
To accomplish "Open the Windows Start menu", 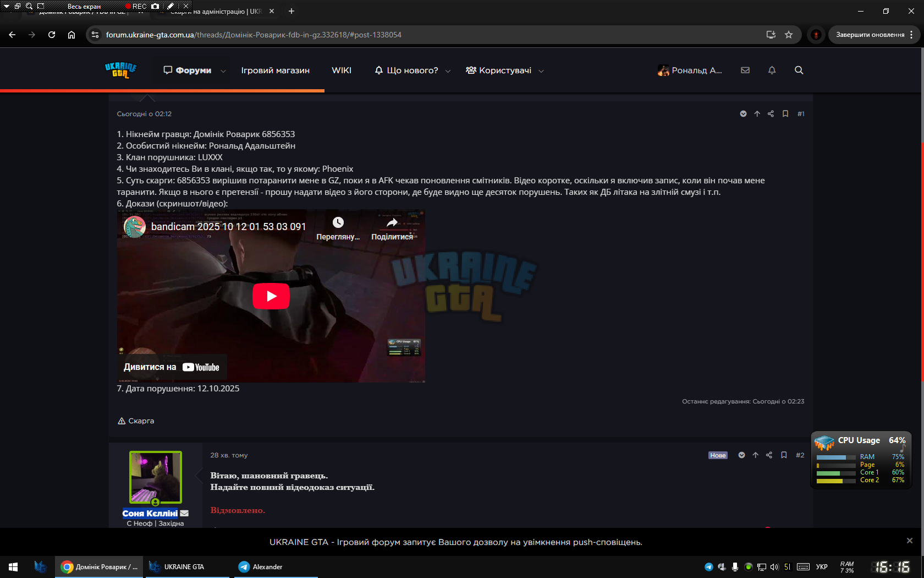I will pos(13,567).
